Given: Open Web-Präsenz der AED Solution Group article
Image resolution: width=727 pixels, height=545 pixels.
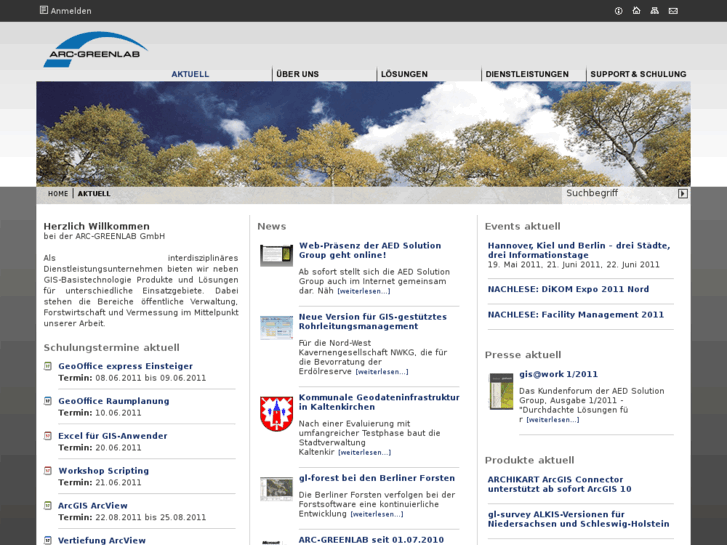Looking at the screenshot, I should click(370, 250).
